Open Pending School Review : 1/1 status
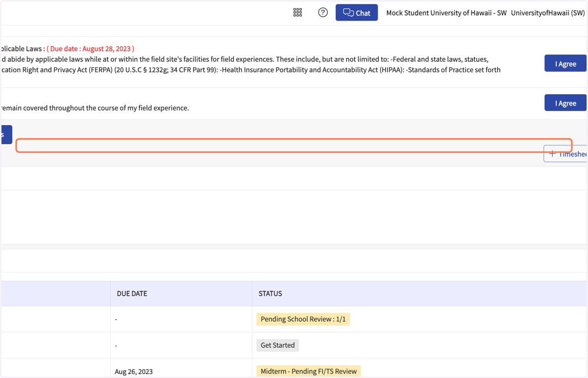Image resolution: width=588 pixels, height=378 pixels. (303, 319)
